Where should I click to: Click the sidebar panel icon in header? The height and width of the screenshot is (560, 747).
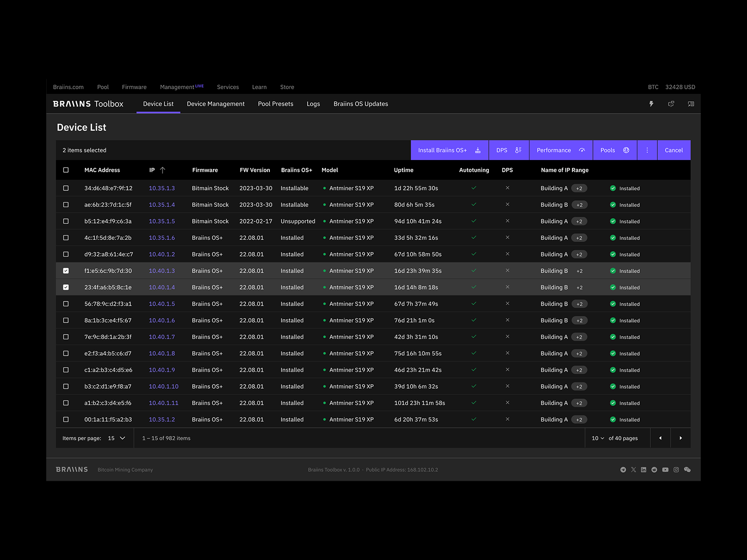pyautogui.click(x=691, y=104)
